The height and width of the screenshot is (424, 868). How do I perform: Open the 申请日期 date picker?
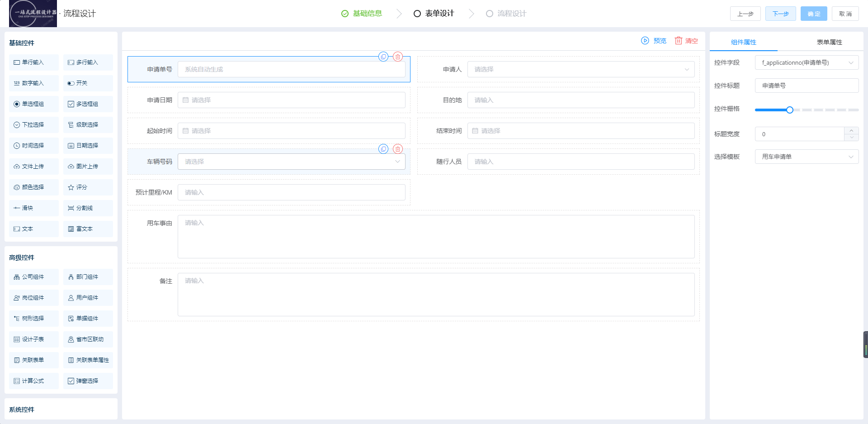tap(292, 100)
